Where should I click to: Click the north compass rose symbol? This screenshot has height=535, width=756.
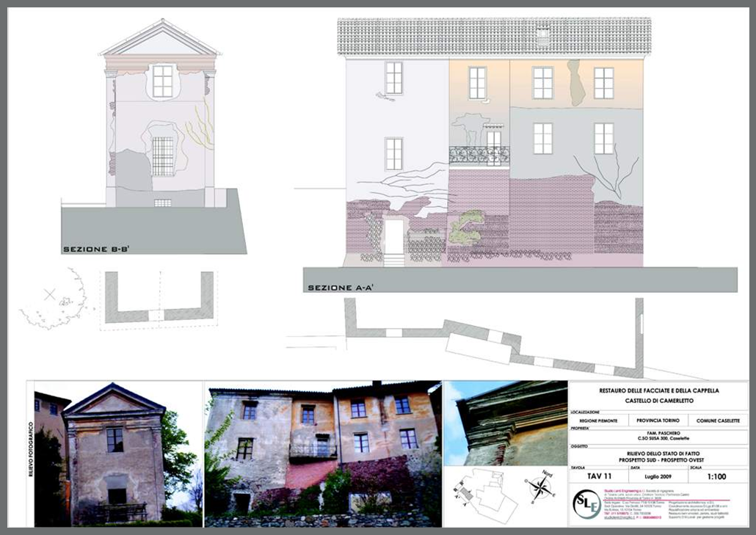click(542, 487)
